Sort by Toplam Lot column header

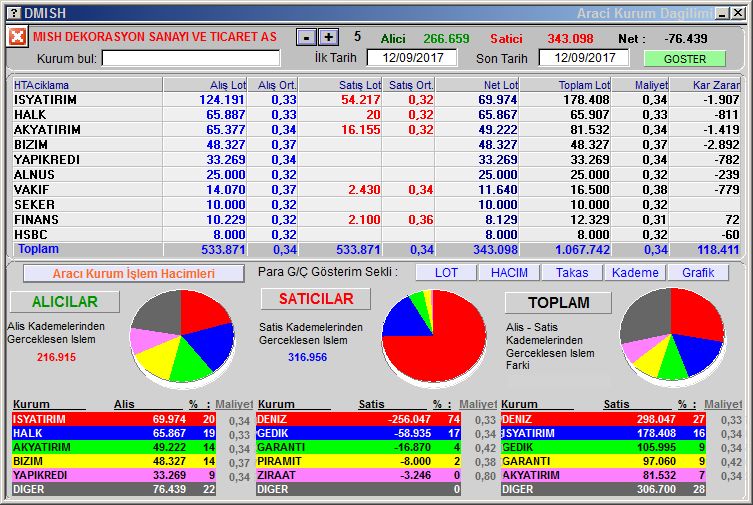click(565, 85)
